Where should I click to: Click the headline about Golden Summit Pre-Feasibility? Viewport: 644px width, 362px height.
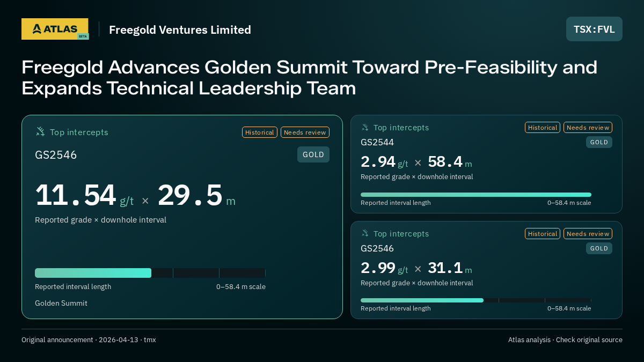[309, 78]
